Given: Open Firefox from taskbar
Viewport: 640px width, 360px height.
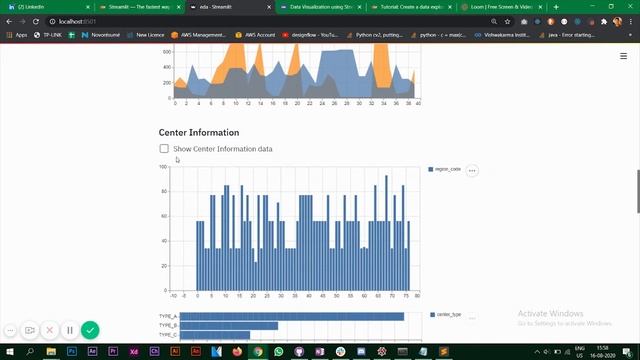Looking at the screenshot, I should point(237,351).
